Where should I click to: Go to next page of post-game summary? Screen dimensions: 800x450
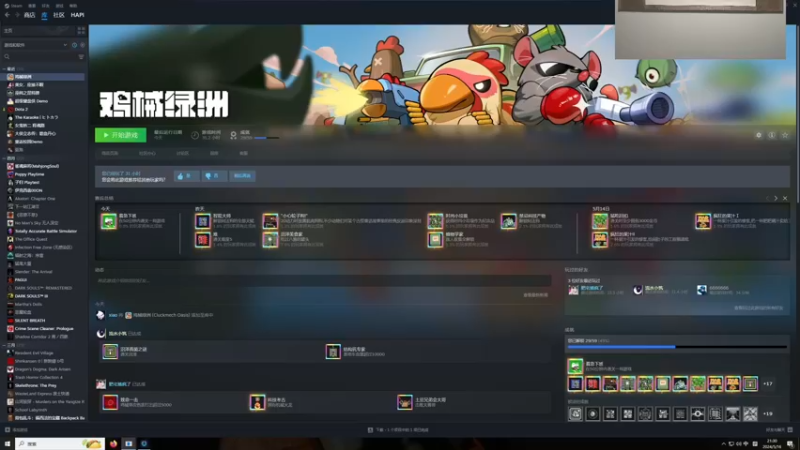pyautogui.click(x=776, y=198)
